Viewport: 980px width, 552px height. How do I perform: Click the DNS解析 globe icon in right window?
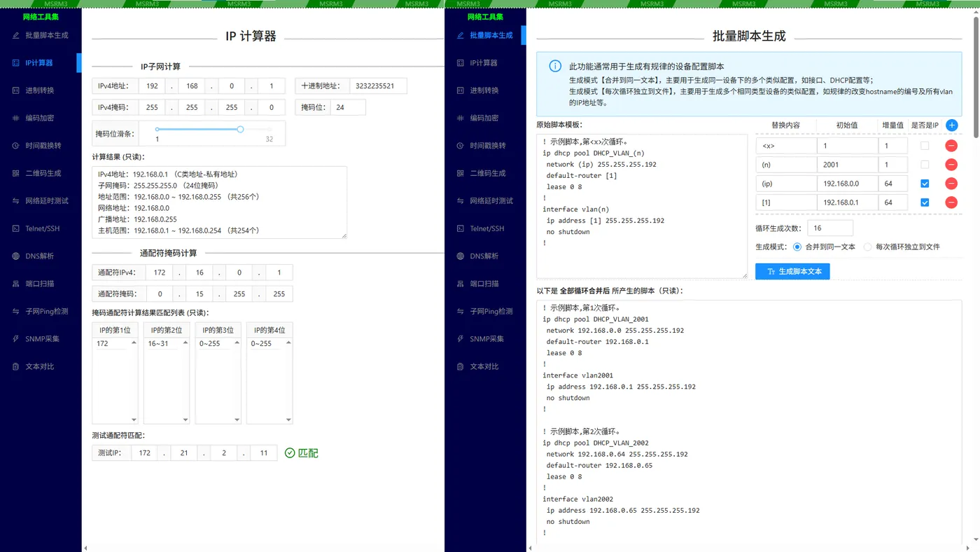[x=460, y=256]
